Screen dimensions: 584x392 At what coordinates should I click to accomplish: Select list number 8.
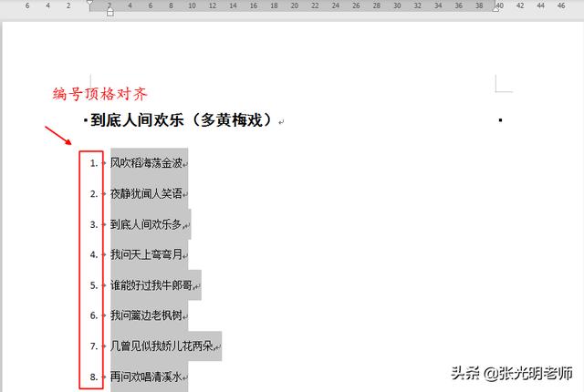(93, 376)
